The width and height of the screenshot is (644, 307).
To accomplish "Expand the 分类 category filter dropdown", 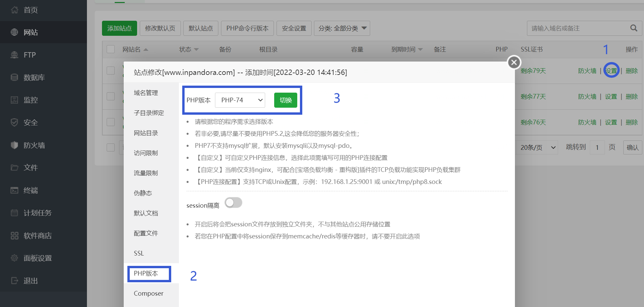I will [341, 28].
